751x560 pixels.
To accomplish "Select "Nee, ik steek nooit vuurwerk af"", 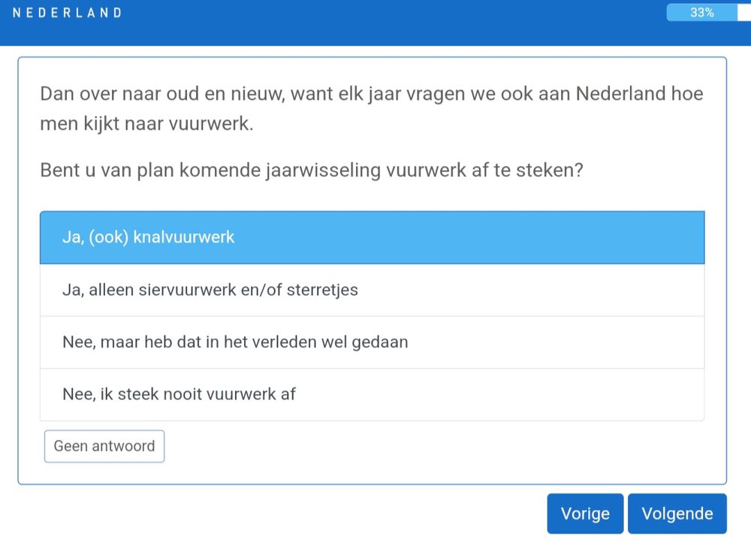I will point(372,394).
